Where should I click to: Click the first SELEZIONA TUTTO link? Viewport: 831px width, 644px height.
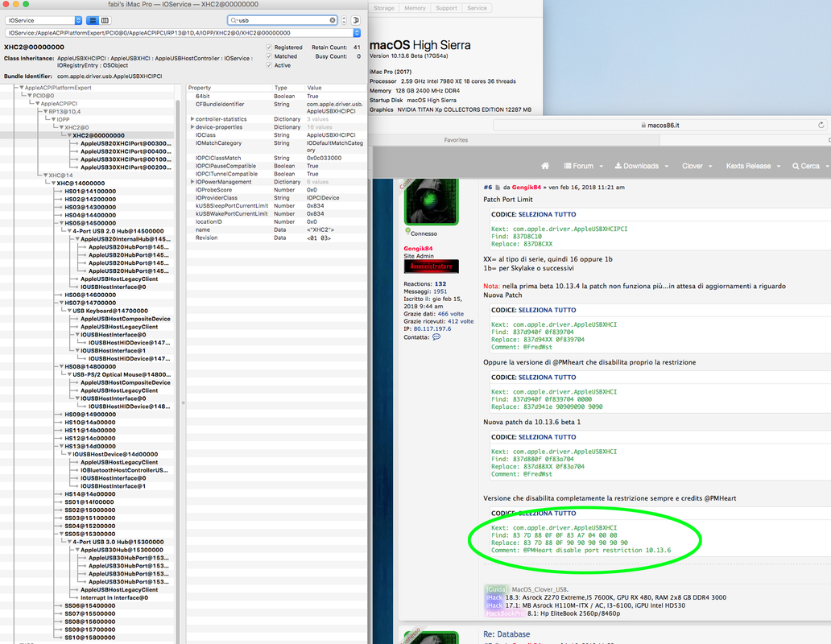(x=547, y=214)
